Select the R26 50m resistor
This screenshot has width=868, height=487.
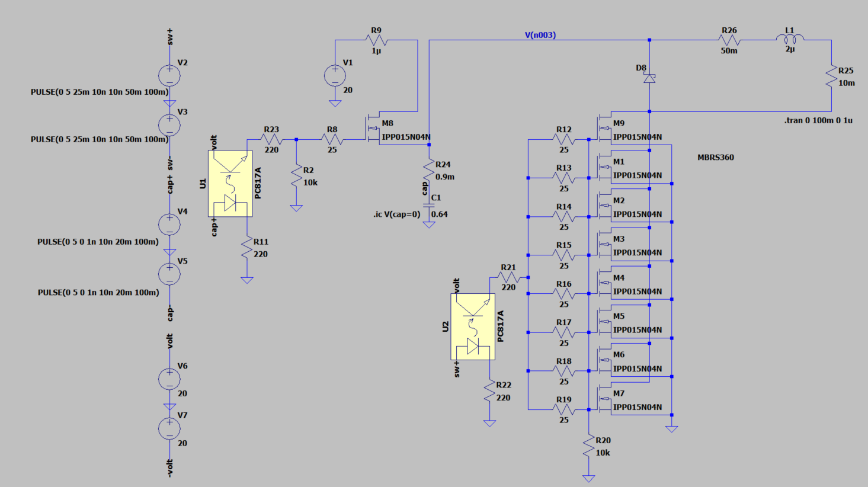[730, 39]
